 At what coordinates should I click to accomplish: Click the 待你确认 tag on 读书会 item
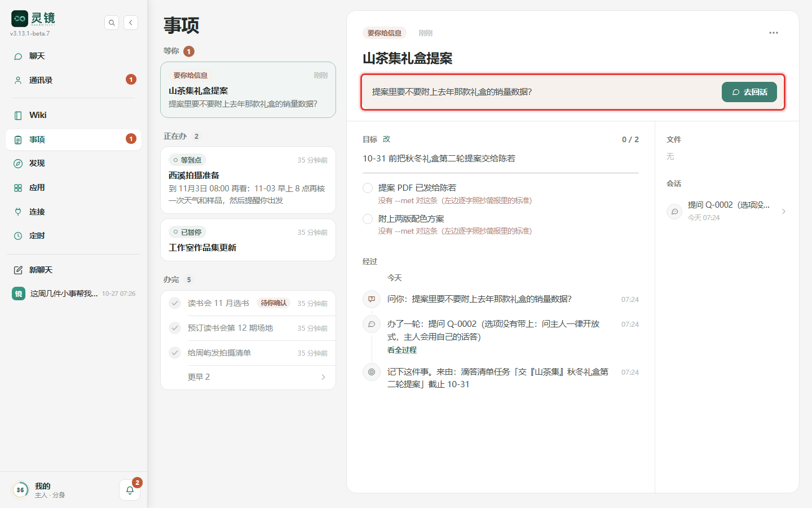coord(273,303)
